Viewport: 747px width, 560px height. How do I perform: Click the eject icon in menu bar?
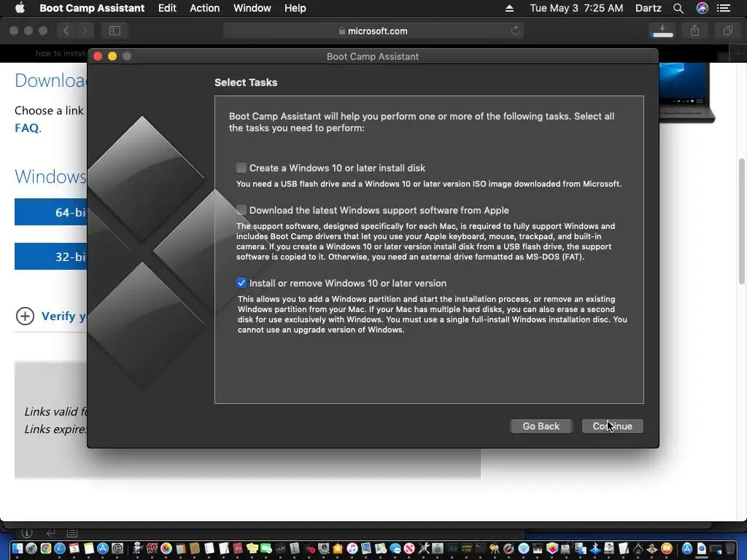pos(509,8)
